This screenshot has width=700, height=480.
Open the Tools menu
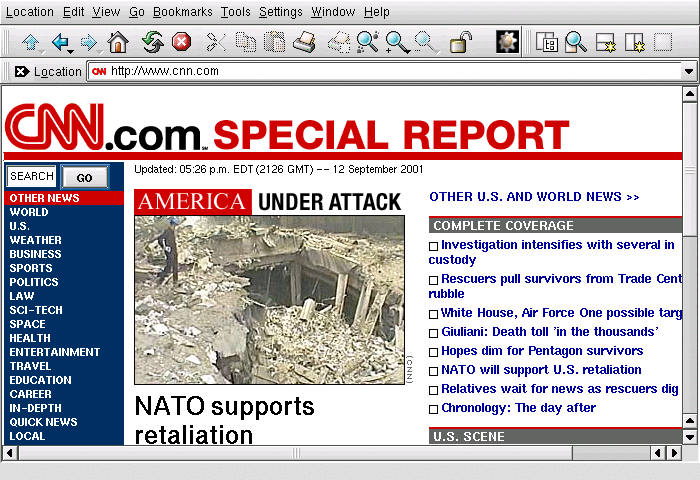tap(236, 12)
